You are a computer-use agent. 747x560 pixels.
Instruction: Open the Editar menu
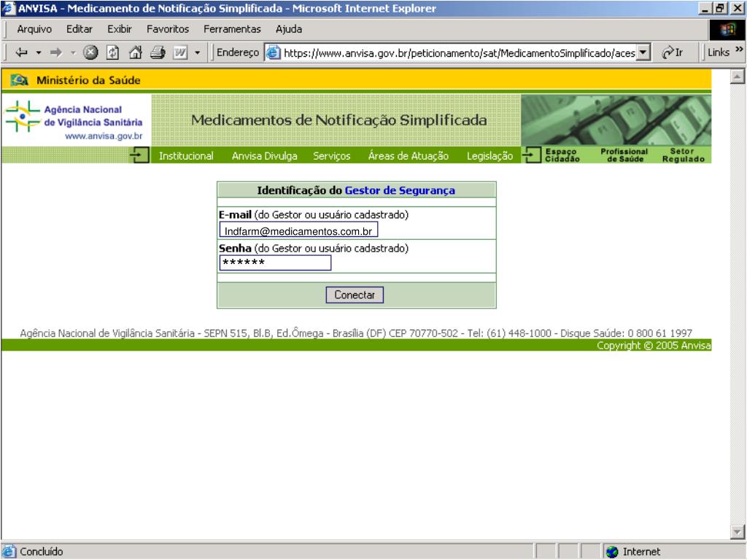pyautogui.click(x=79, y=29)
